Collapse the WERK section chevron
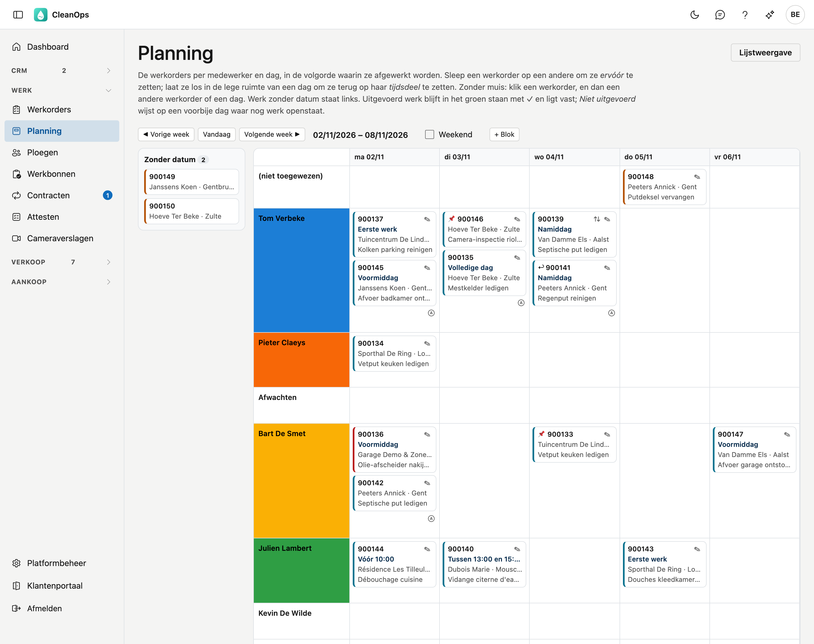 tap(109, 90)
